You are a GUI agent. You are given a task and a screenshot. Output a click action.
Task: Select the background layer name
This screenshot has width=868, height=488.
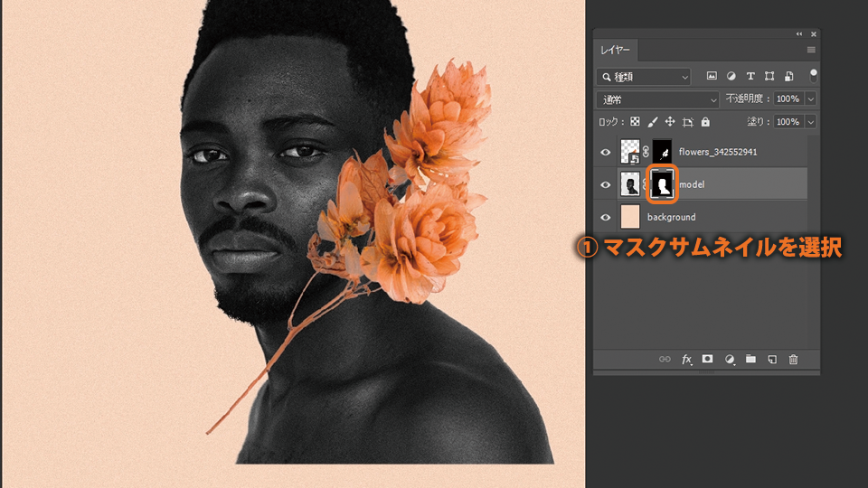coord(672,218)
